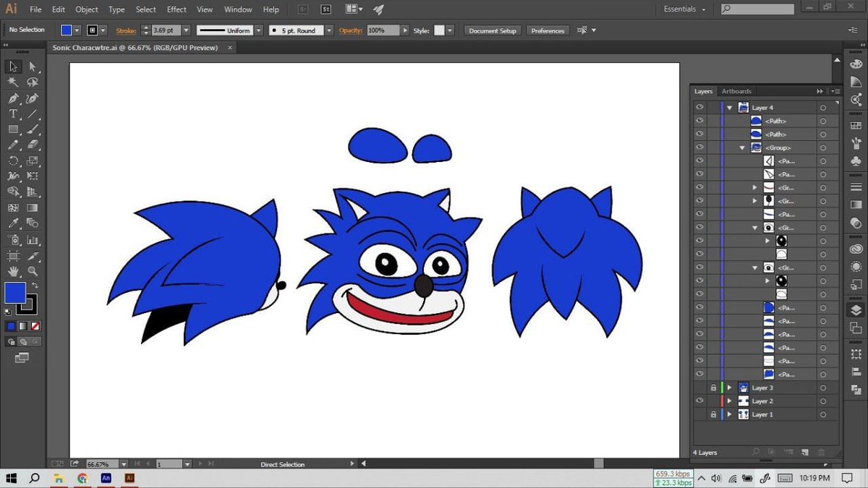Select the Magic Wand tool
Viewport: 868px width, 488px height.
coord(13,82)
